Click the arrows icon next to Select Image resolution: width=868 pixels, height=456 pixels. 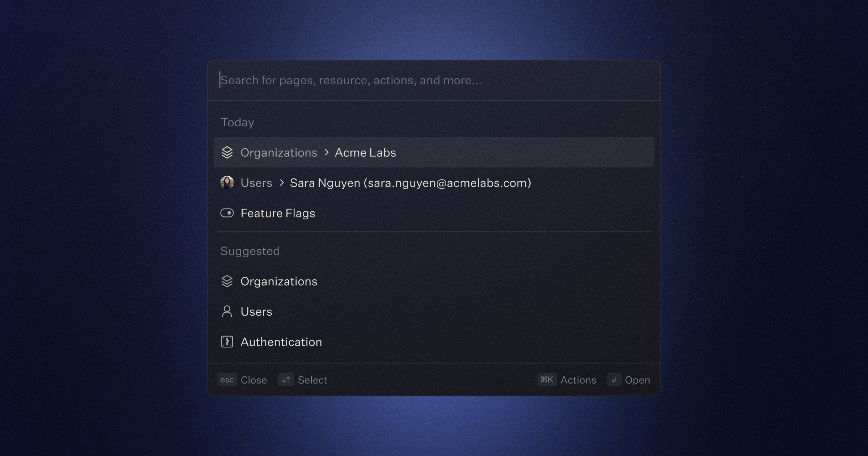pos(286,380)
